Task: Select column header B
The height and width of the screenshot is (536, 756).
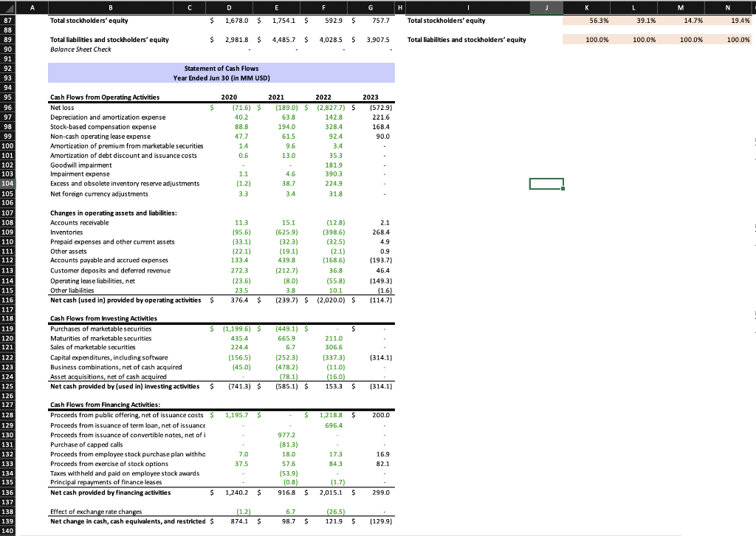Action: pos(110,7)
